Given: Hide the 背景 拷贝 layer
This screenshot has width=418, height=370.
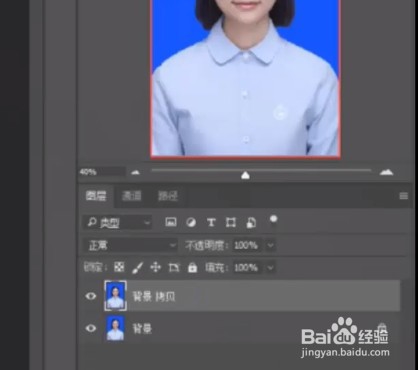Looking at the screenshot, I should 91,296.
